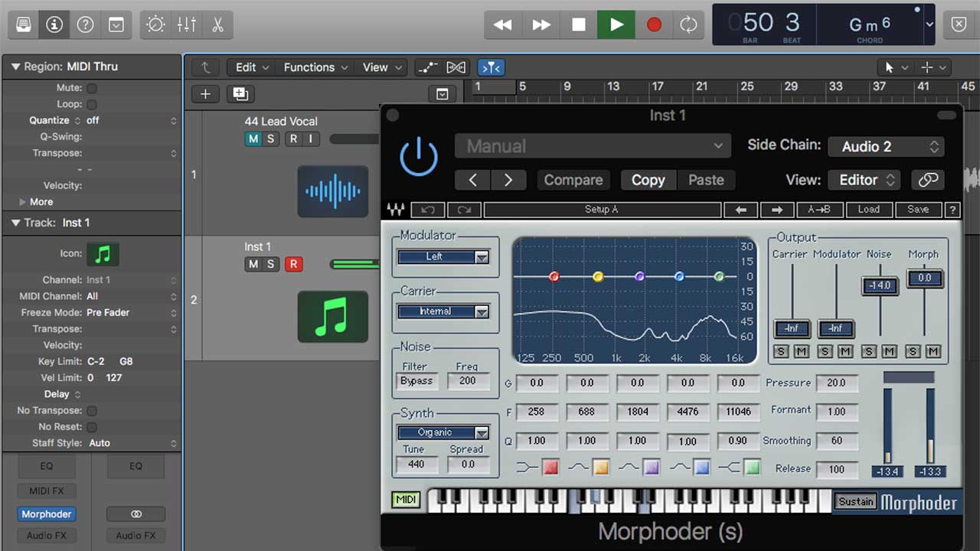The width and height of the screenshot is (980, 551).
Task: Click the Waves logo in Morphoder
Action: [x=395, y=209]
